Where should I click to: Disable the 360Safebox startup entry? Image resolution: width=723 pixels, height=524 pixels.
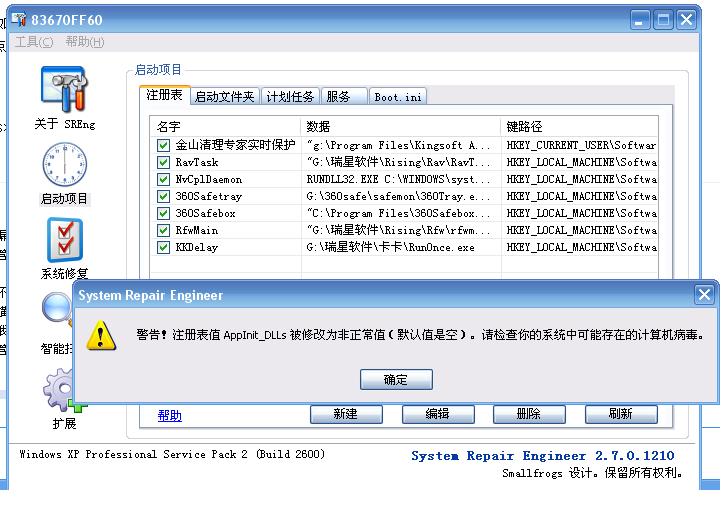point(163,214)
